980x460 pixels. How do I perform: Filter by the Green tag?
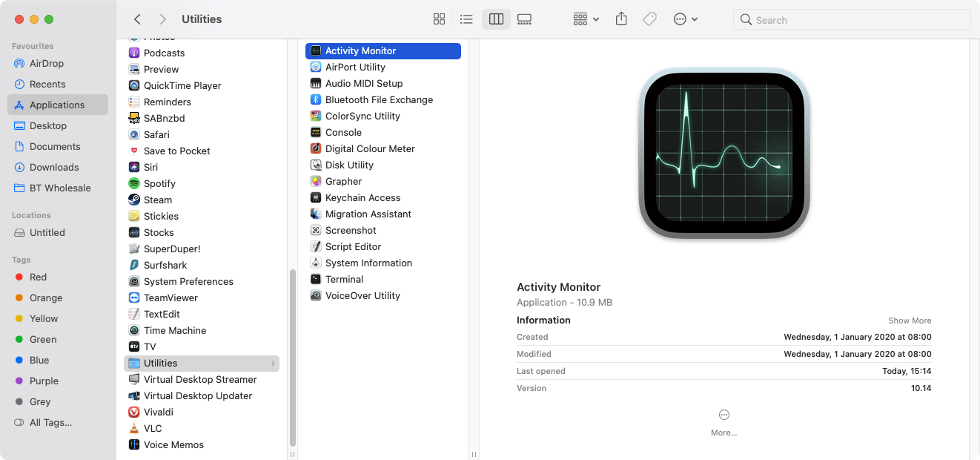click(58, 339)
